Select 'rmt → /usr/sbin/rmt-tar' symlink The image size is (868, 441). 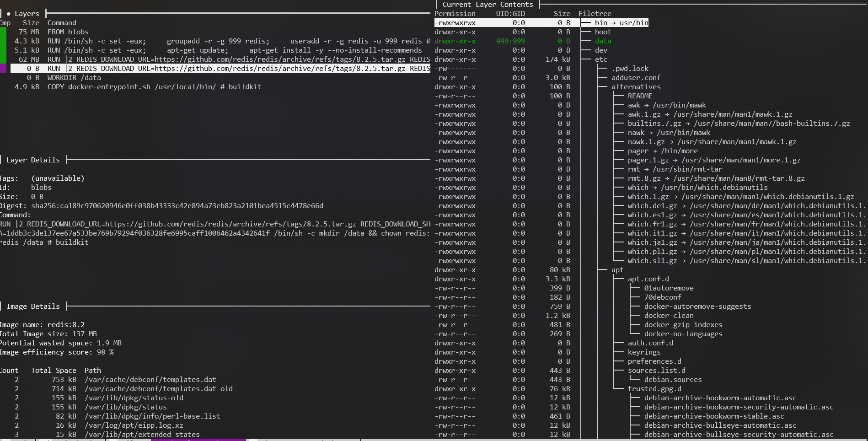pos(675,169)
